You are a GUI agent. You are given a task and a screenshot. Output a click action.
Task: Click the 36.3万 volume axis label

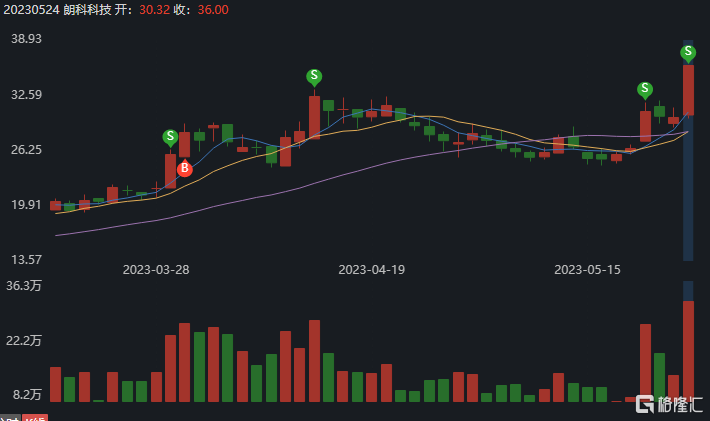tap(24, 286)
